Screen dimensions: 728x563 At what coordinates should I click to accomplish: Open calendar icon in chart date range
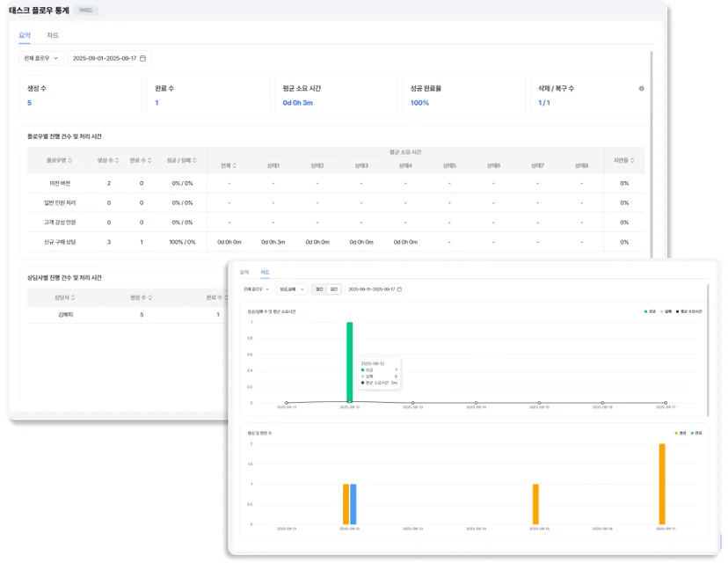click(399, 289)
